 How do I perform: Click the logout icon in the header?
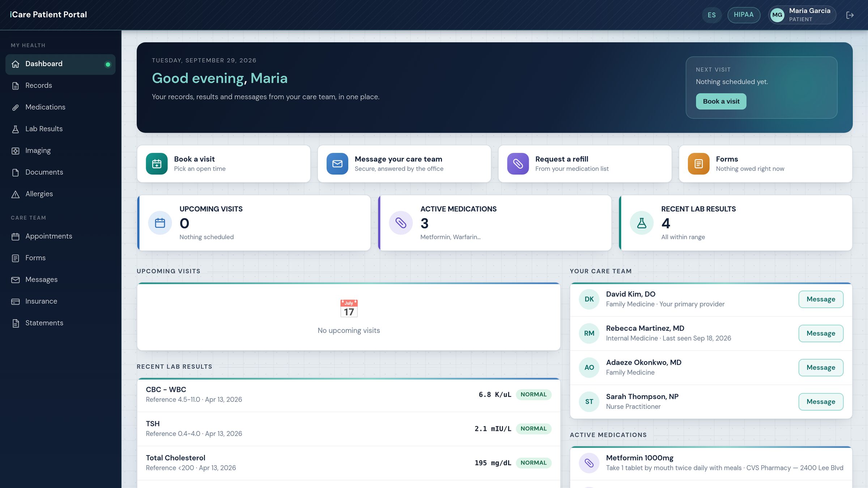click(x=850, y=15)
